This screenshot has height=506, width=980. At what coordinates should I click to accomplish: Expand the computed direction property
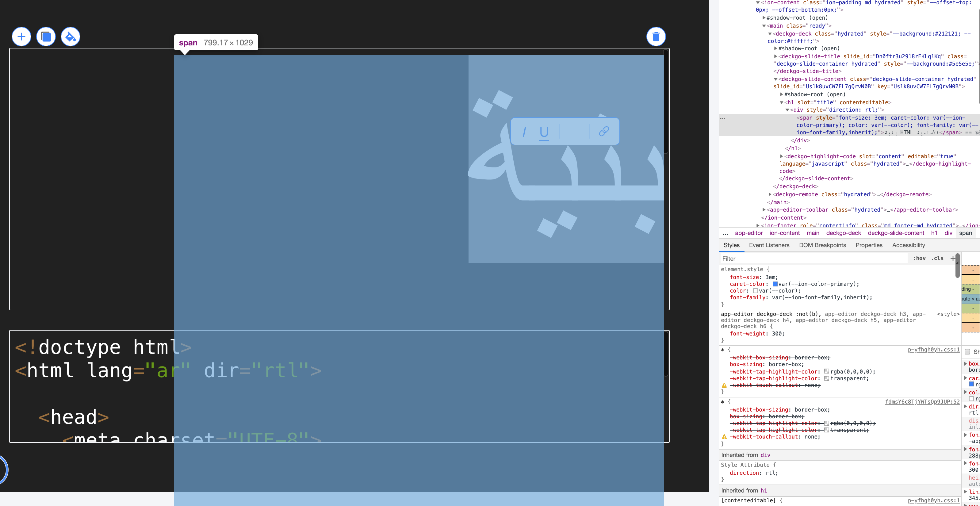[x=966, y=406]
